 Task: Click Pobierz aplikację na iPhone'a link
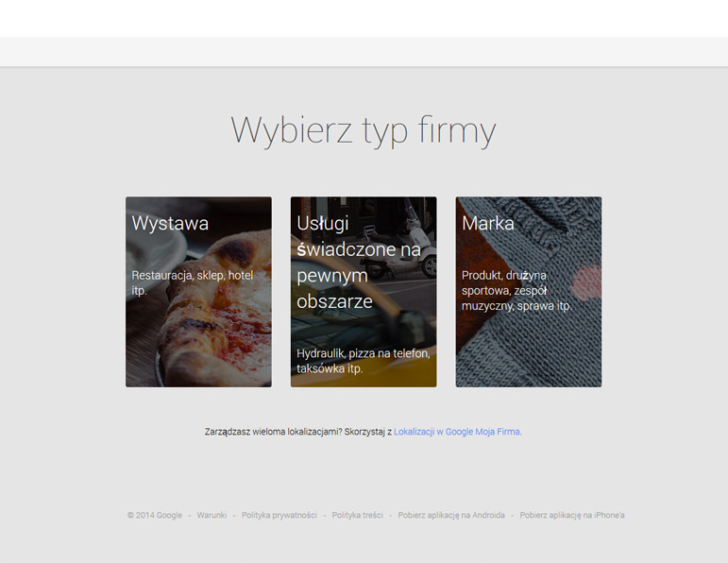pyautogui.click(x=572, y=515)
